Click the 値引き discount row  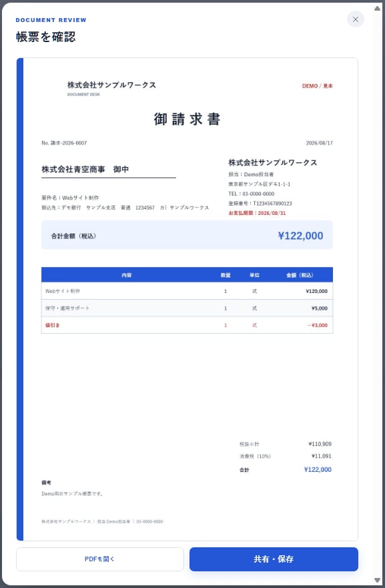click(x=187, y=325)
